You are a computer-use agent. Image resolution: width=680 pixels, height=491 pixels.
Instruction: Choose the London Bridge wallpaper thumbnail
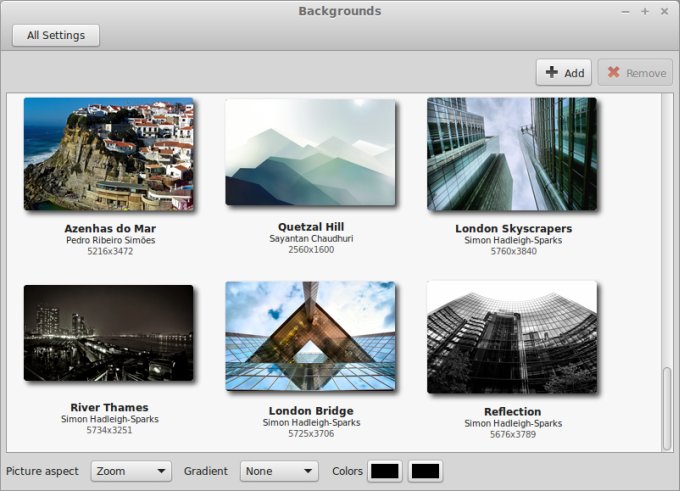pos(310,335)
